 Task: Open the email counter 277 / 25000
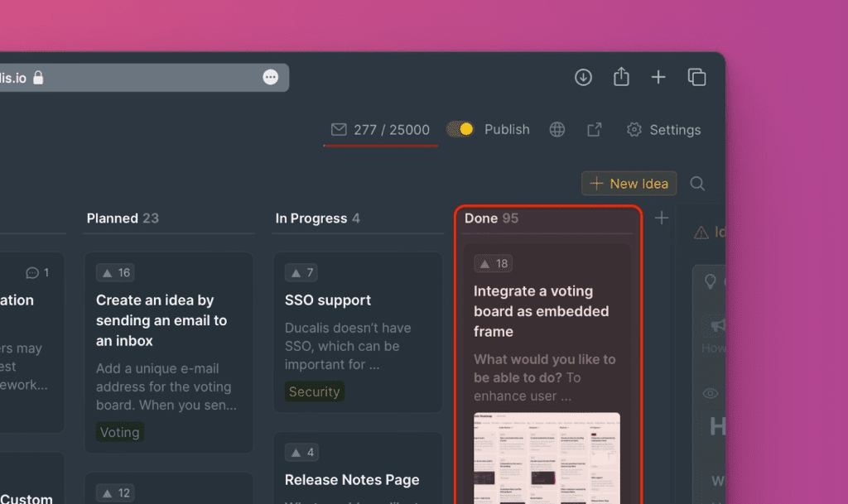pos(381,130)
